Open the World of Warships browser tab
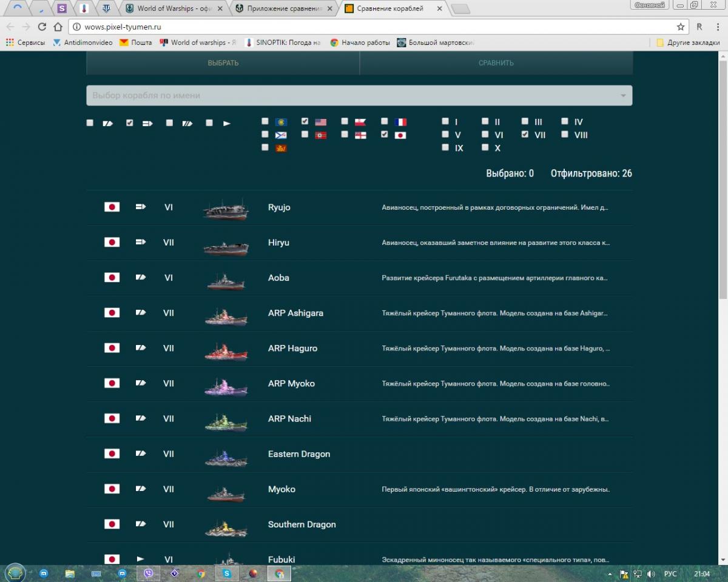Image resolution: width=728 pixels, height=582 pixels. tap(174, 8)
